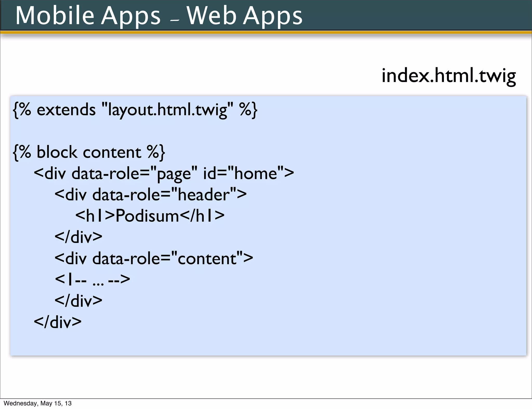Click the block content line
This screenshot has height=409, width=532.
coord(89,152)
